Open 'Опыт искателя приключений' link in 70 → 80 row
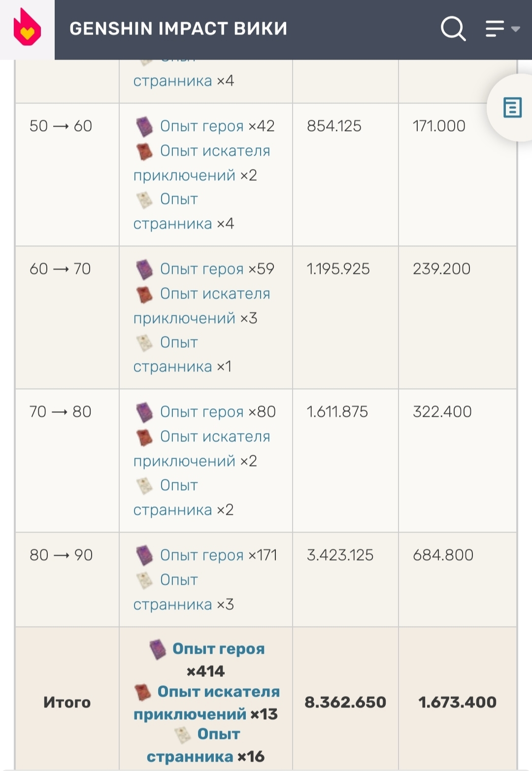Viewport: 532px width, 771px height. point(215,436)
